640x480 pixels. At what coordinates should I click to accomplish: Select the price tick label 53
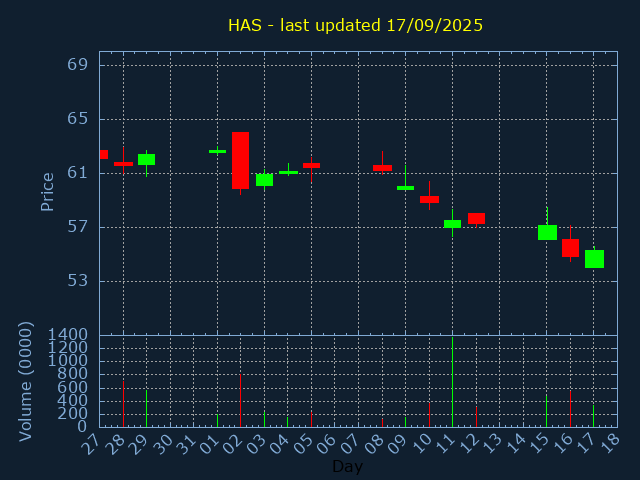(78, 280)
